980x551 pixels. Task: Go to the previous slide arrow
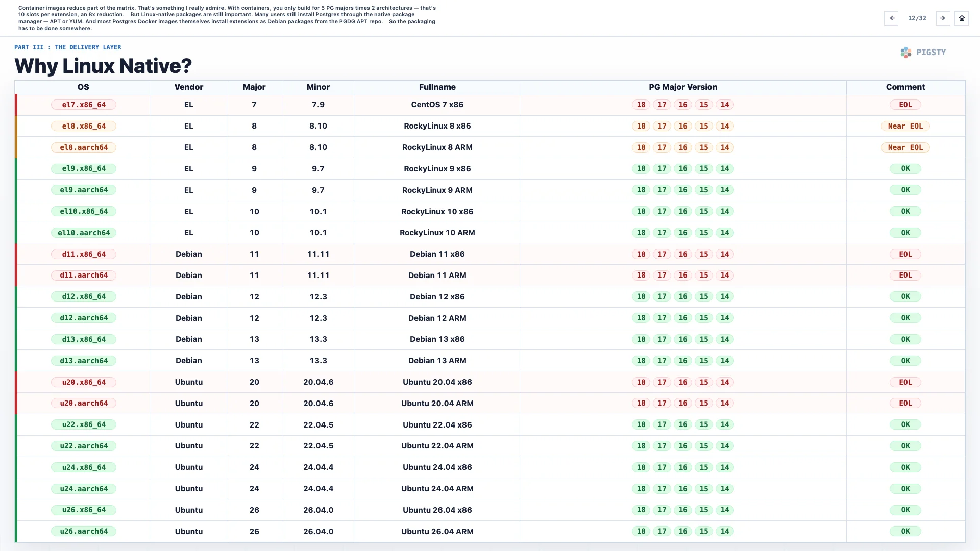point(892,18)
